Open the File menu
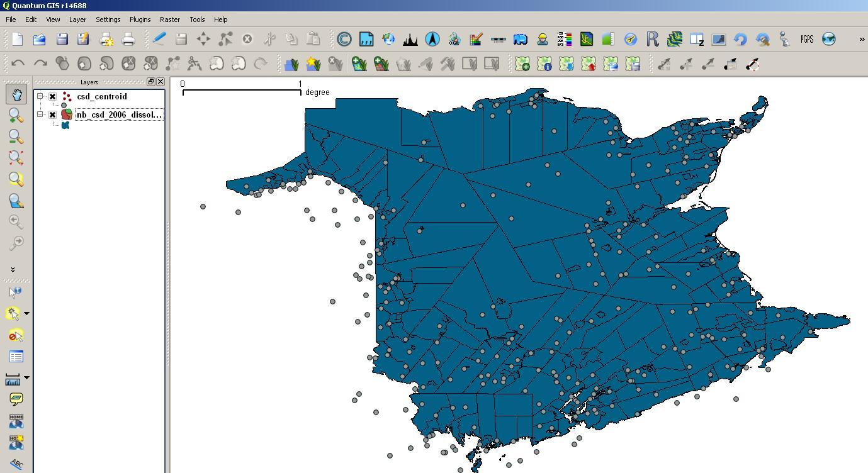Screen dimensions: 868x473 [x=11, y=19]
